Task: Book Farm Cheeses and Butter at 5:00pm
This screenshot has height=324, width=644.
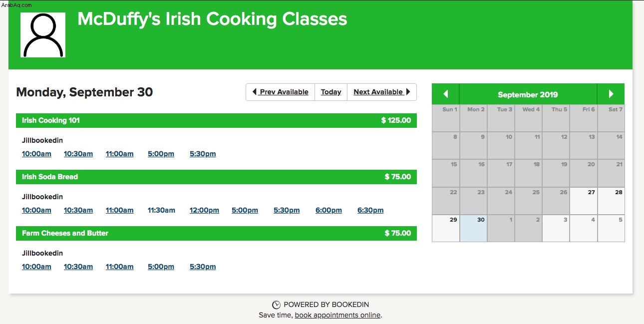Action: coord(161,267)
